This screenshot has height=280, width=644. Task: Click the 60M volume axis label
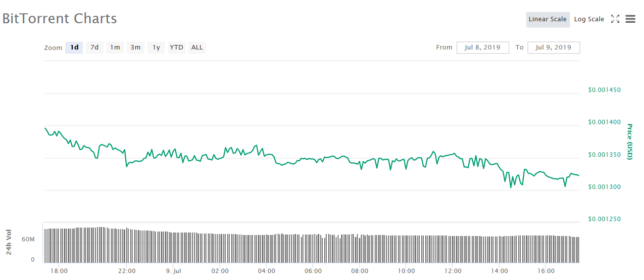[28, 239]
